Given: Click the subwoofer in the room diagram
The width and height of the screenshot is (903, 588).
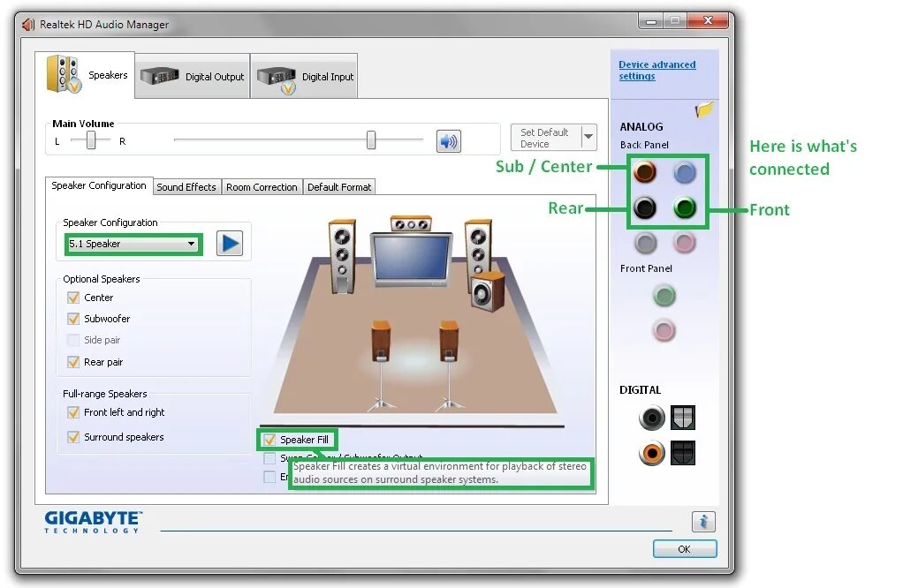Looking at the screenshot, I should [488, 292].
